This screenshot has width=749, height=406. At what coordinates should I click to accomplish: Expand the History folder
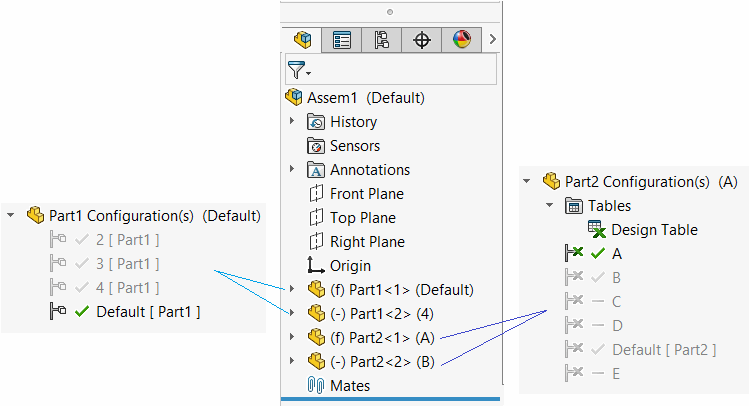292,121
